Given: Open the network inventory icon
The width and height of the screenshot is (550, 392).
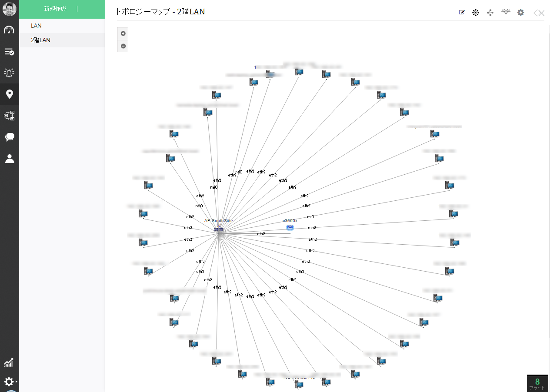Looking at the screenshot, I should [10, 116].
